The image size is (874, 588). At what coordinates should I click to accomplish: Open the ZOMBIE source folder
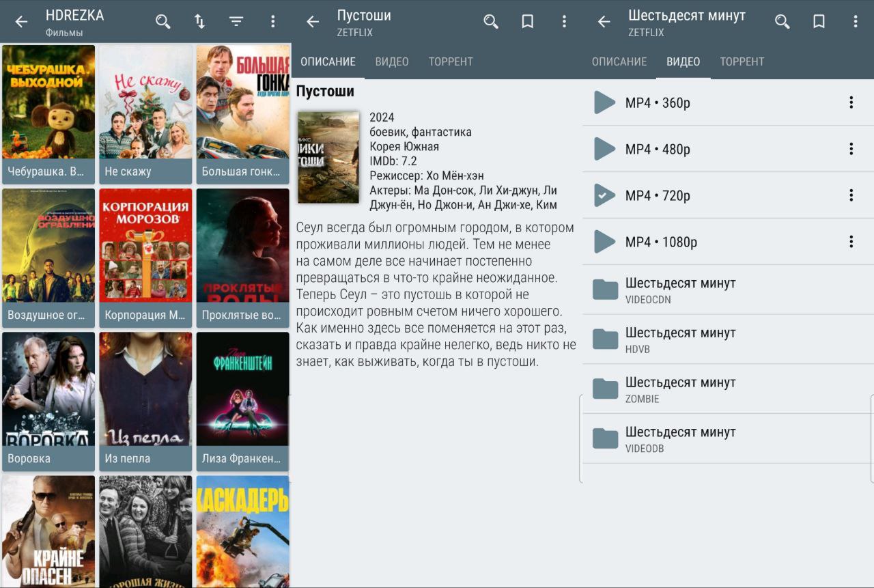[724, 389]
